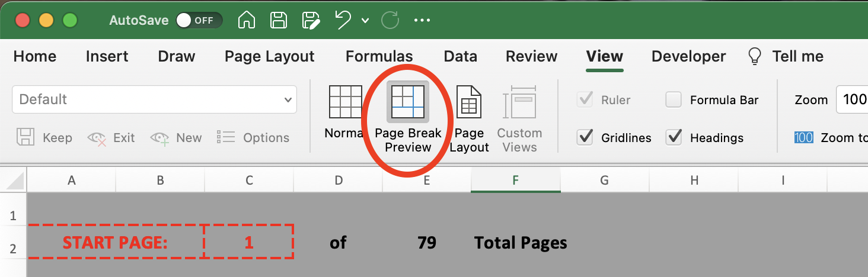
Task: Click the Save floppy disk icon
Action: coord(279,20)
